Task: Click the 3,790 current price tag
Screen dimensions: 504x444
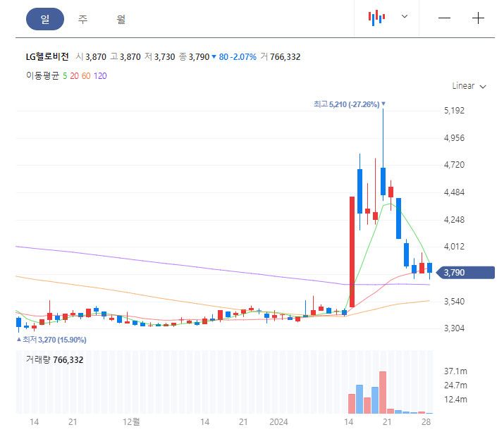Action: click(465, 273)
